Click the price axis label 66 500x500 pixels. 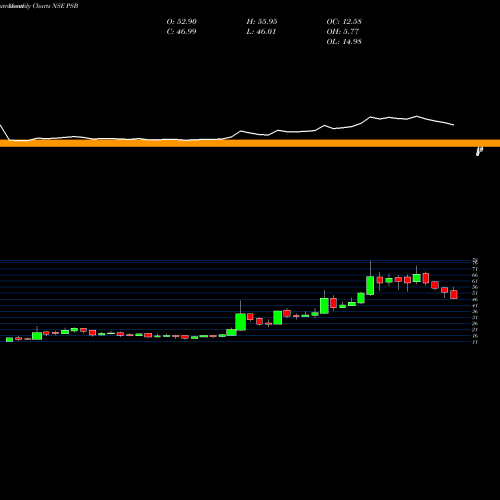click(x=475, y=275)
